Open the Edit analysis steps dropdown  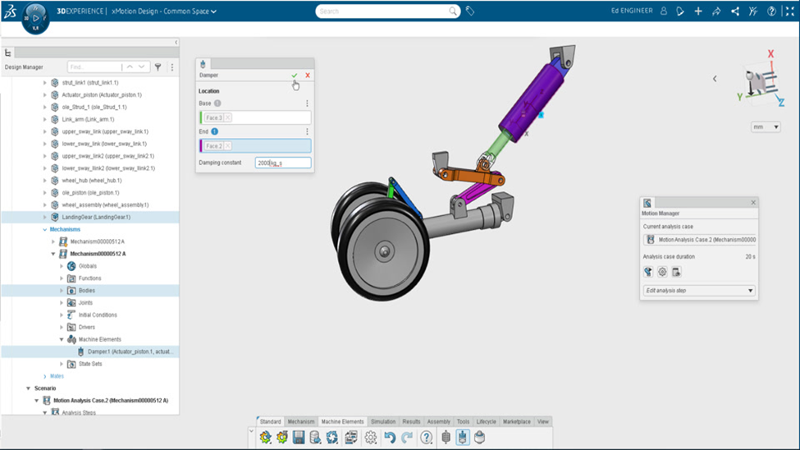pyautogui.click(x=698, y=290)
